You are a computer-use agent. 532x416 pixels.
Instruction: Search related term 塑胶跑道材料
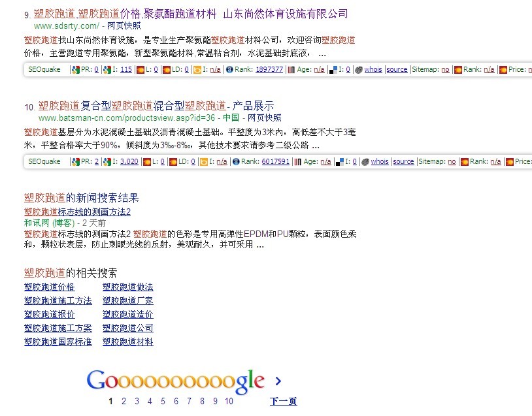128,342
